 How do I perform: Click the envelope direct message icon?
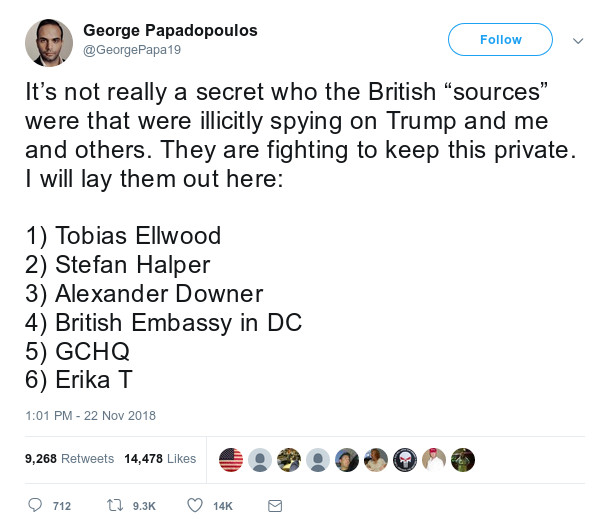click(275, 505)
